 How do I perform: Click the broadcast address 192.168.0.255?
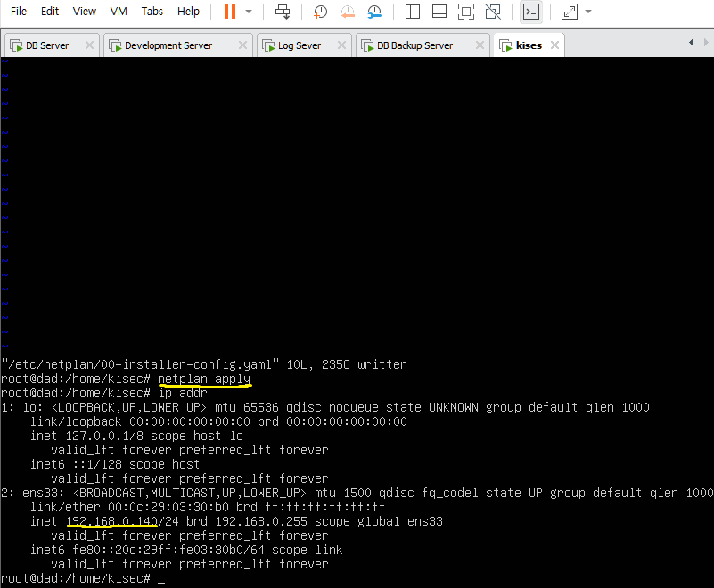(261, 521)
